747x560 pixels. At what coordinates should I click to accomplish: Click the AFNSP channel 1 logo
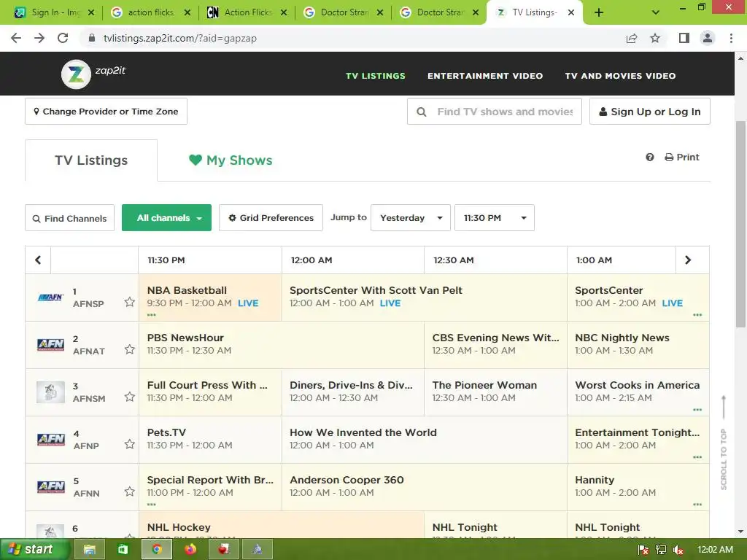pos(50,297)
